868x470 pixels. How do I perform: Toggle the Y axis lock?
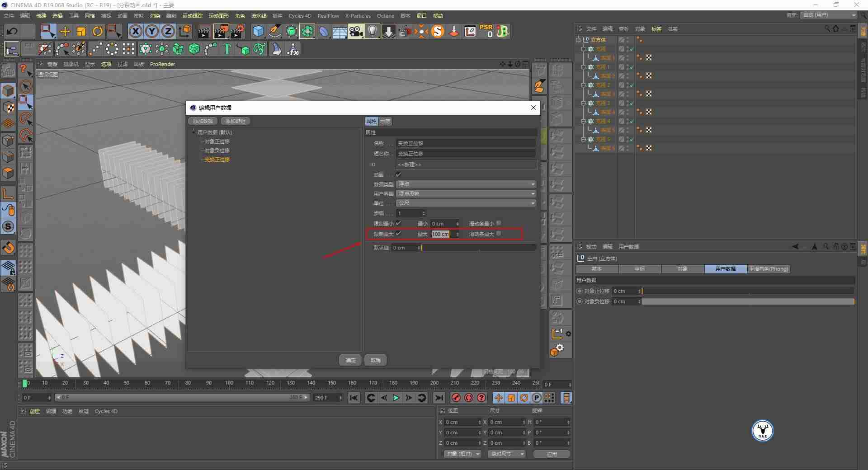coord(152,31)
